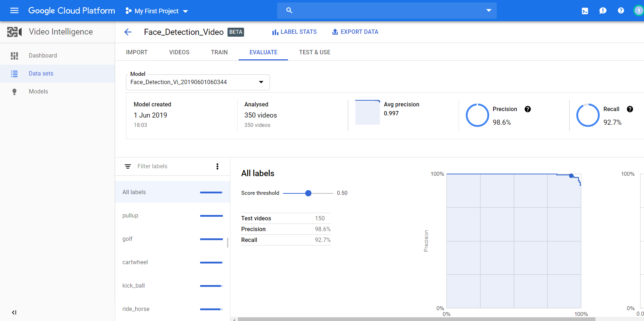Open the main hamburger navigation menu

[14, 10]
